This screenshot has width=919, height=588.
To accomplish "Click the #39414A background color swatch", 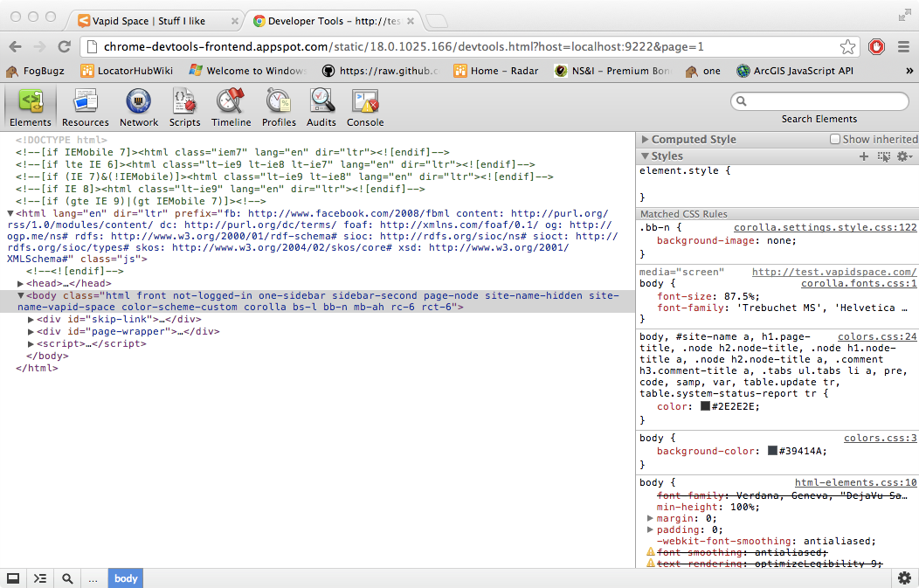I will tap(772, 451).
